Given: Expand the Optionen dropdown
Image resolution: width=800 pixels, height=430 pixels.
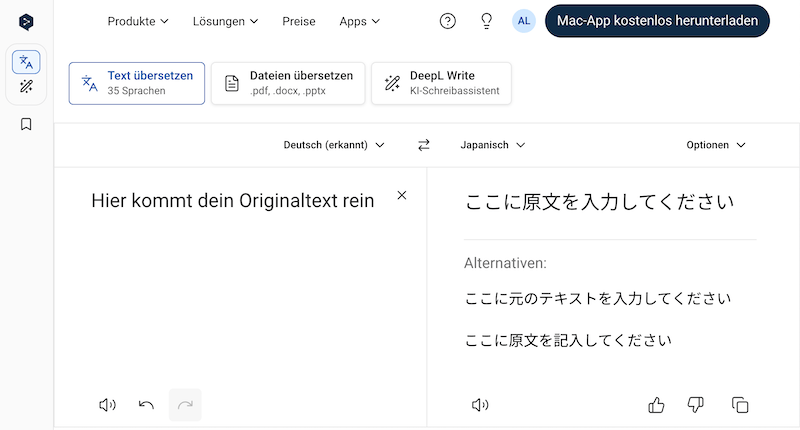Looking at the screenshot, I should (x=716, y=145).
